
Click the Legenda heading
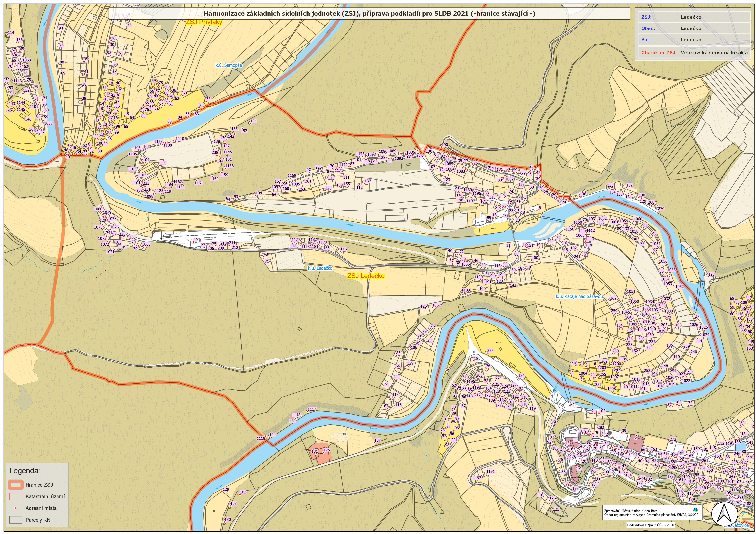point(24,471)
